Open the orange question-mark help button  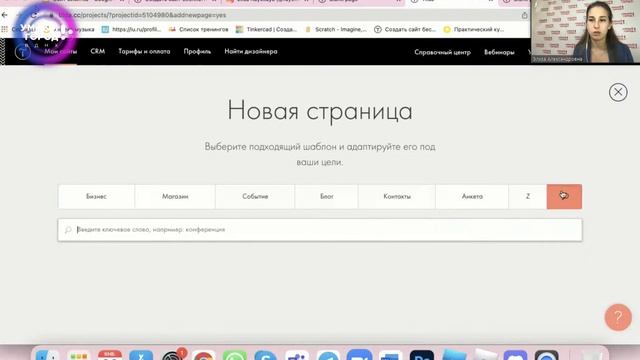tap(618, 317)
